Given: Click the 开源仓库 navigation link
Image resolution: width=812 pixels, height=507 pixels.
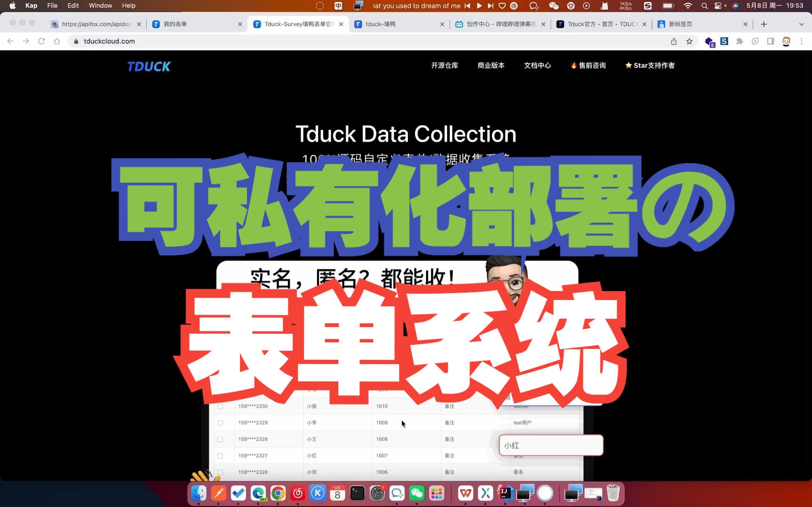Looking at the screenshot, I should [x=444, y=65].
